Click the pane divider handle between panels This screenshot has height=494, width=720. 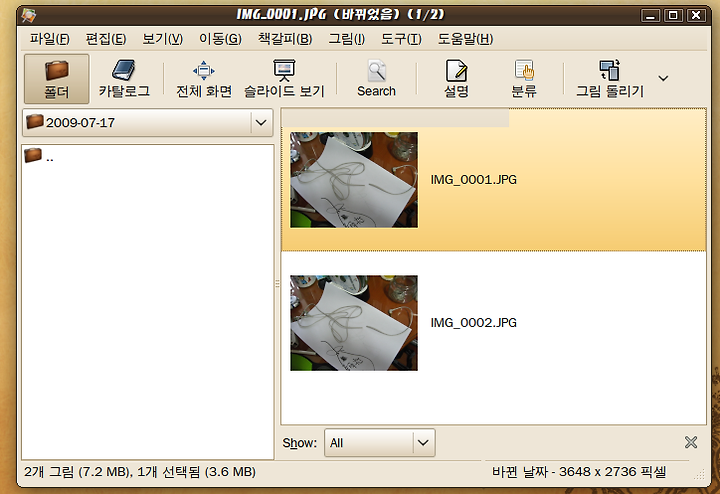tap(277, 284)
